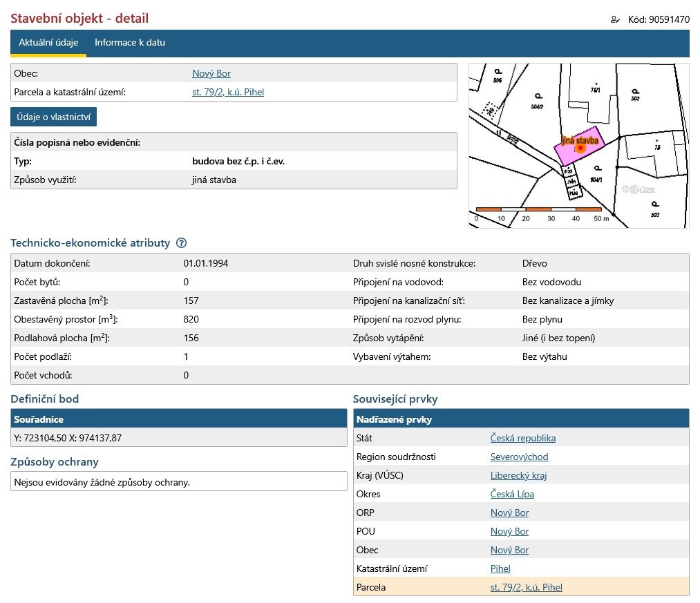Open the Informace k datu tab
Viewport: 700px width, 603px height.
point(130,43)
